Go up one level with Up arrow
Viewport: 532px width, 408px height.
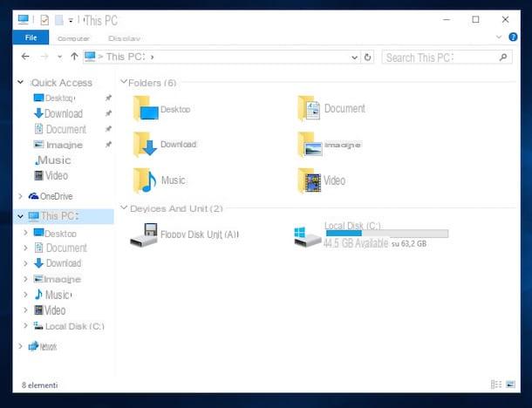[74, 57]
